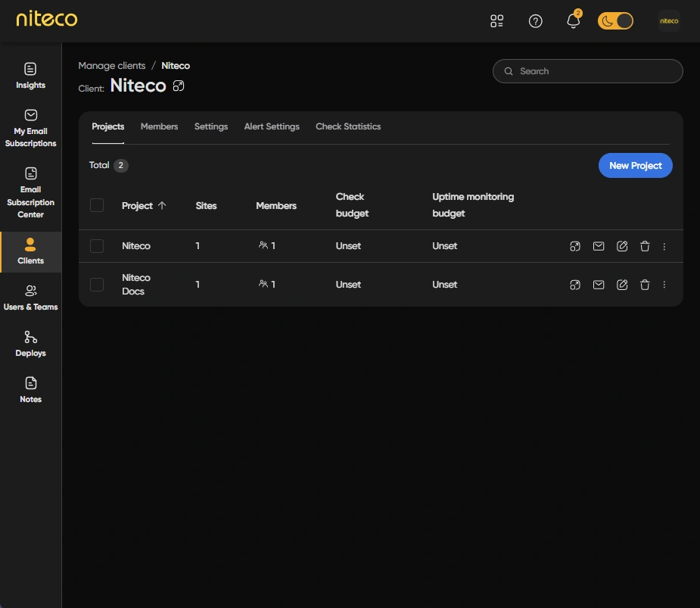Image resolution: width=700 pixels, height=608 pixels.
Task: Open Notes in sidebar
Action: coord(30,390)
